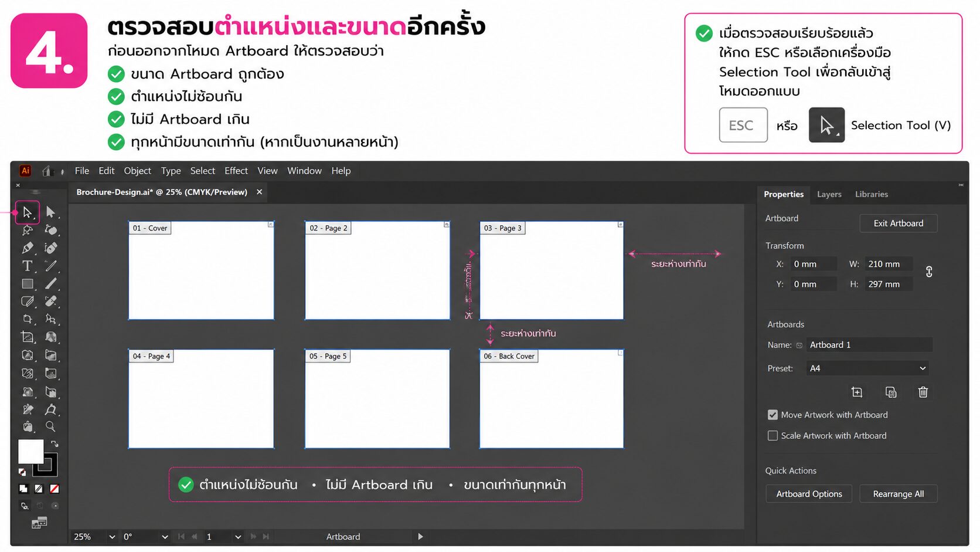Click the white Fill color swatch
This screenshot has height=552, width=980.
[x=30, y=452]
